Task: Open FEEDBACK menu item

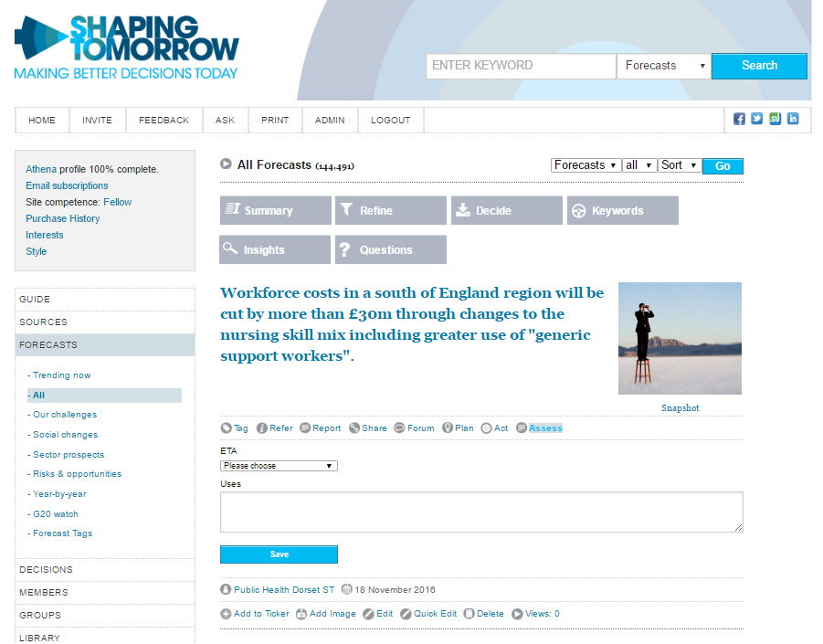Action: point(164,121)
